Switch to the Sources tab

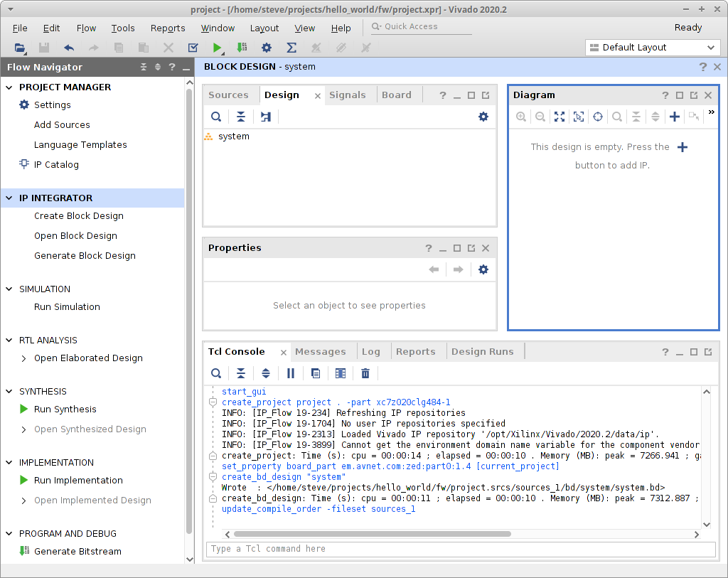[x=228, y=95]
